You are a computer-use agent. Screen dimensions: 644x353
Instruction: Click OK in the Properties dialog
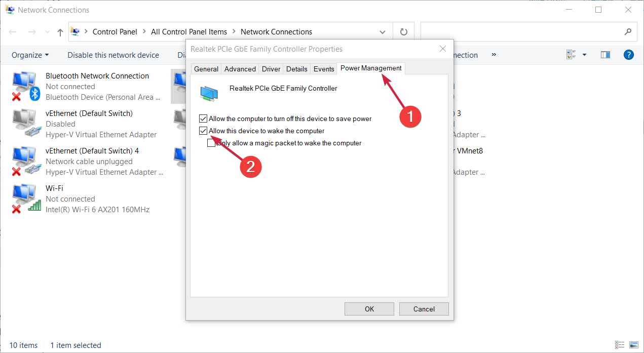pyautogui.click(x=369, y=309)
